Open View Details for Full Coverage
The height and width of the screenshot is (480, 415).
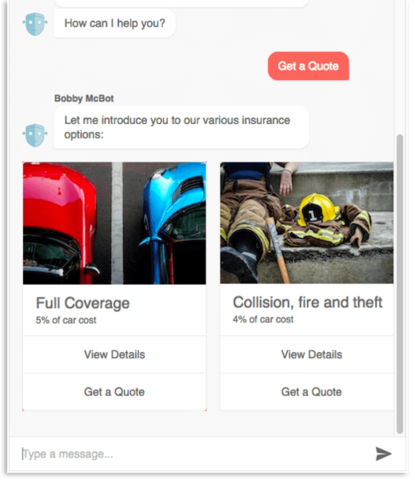(114, 354)
